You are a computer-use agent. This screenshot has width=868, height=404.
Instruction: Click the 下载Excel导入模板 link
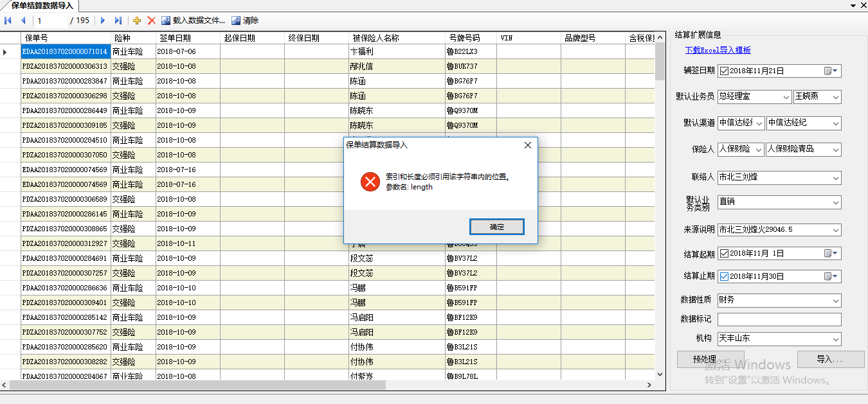point(718,50)
